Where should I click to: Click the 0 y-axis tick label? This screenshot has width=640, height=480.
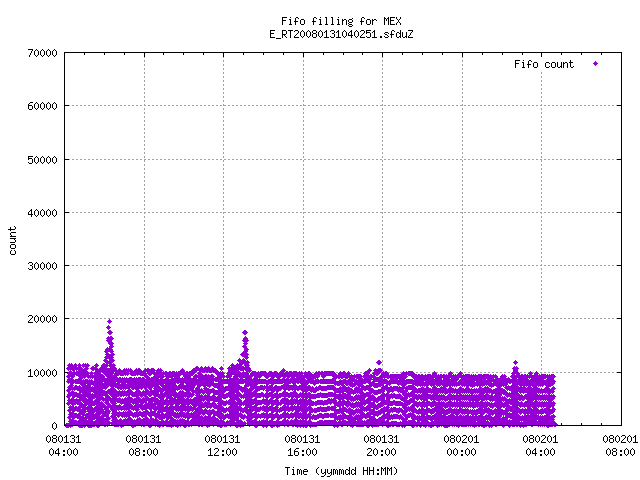[x=54, y=426]
